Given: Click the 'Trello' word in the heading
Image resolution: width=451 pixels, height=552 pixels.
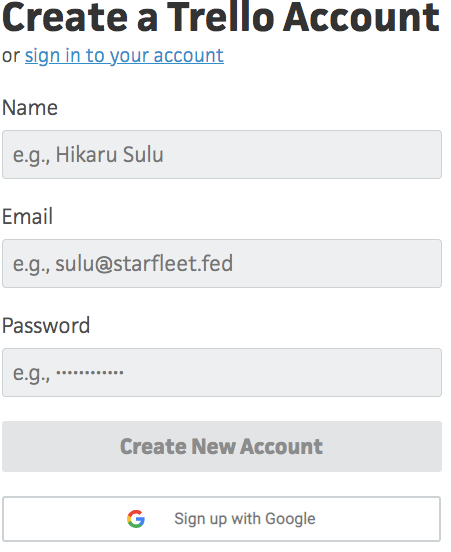Looking at the screenshot, I should tap(221, 18).
